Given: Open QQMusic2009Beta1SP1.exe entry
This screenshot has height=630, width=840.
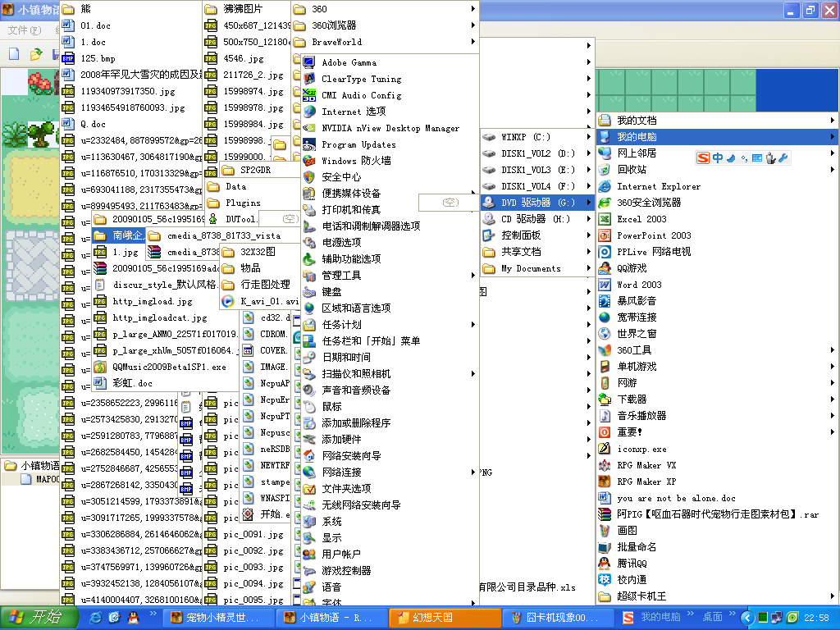Looking at the screenshot, I should 165,367.
